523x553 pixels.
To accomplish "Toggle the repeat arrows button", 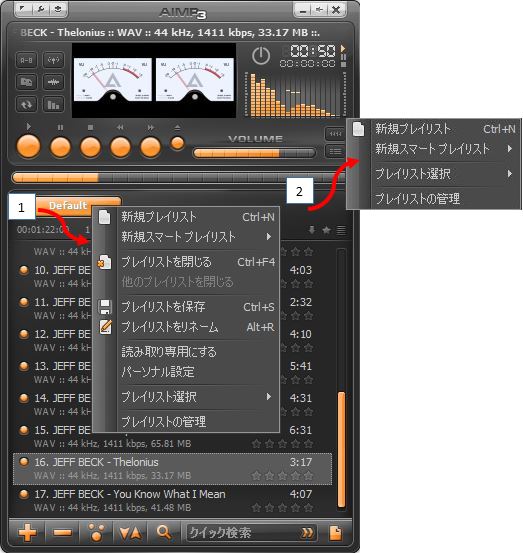I will [26, 104].
